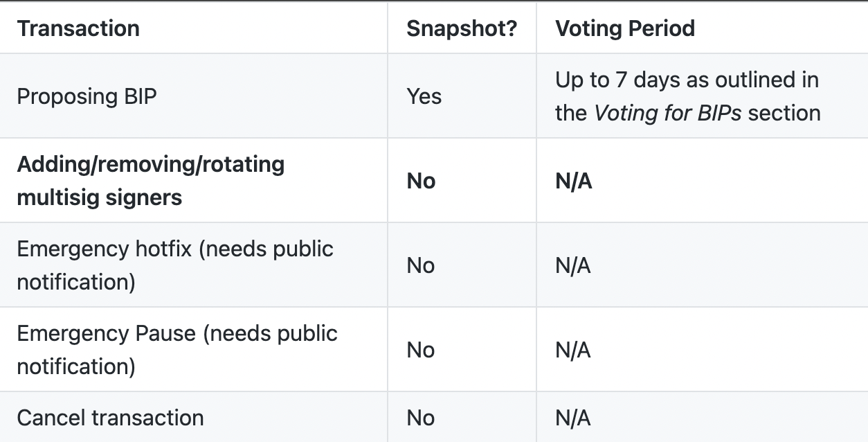The width and height of the screenshot is (868, 442).
Task: Click N/A in the Emergency hotfix row
Action: 573,265
